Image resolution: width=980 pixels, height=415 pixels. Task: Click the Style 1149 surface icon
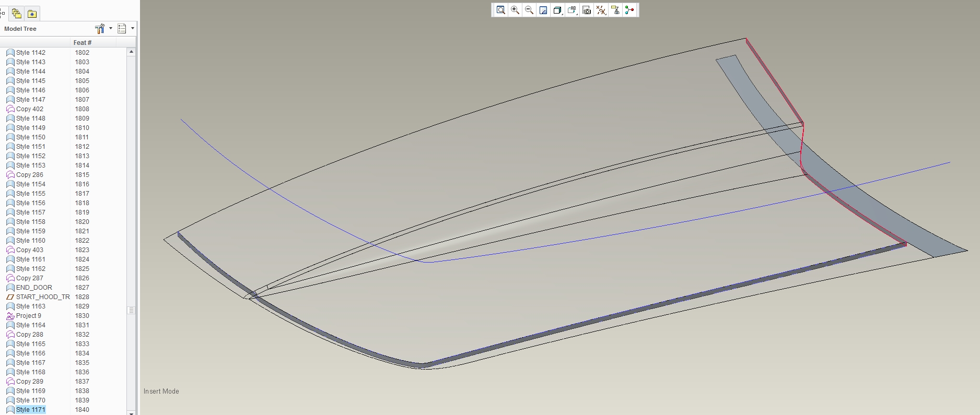pyautogui.click(x=10, y=128)
